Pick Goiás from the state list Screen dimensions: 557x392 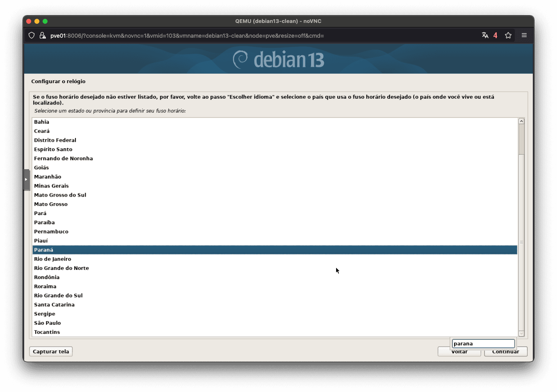pos(275,168)
